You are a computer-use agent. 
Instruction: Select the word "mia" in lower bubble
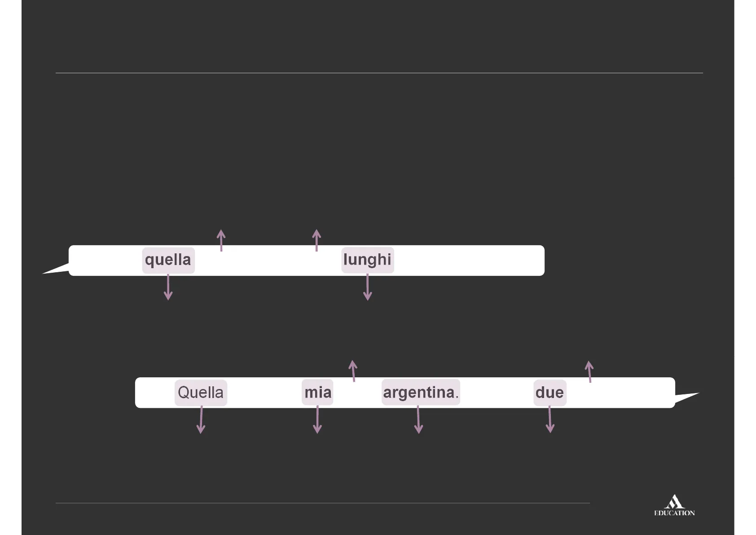317,393
